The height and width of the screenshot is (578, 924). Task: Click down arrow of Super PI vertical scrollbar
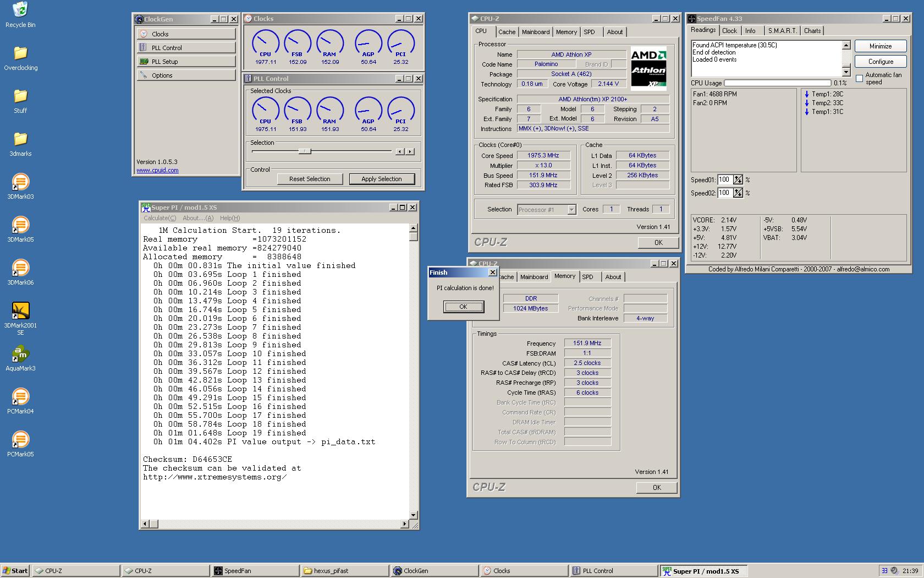click(414, 515)
